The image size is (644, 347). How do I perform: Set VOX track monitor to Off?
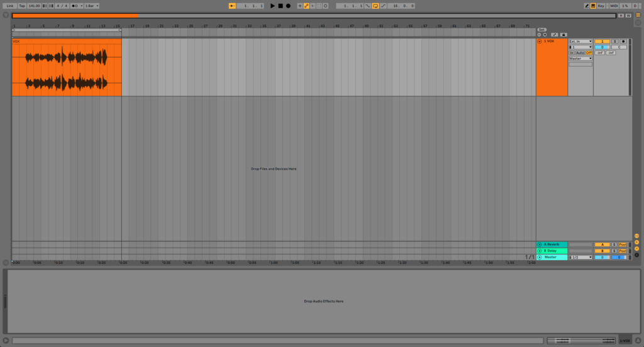pyautogui.click(x=589, y=53)
